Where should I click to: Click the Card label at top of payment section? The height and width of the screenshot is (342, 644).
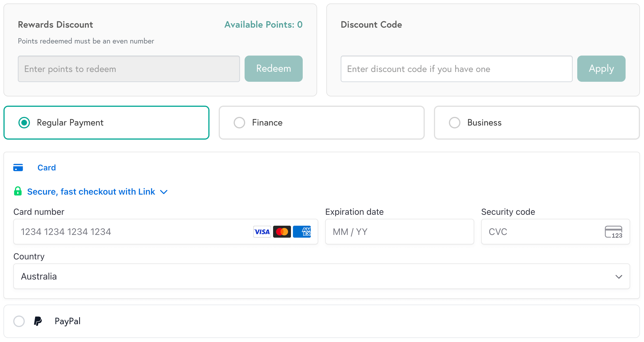47,167
